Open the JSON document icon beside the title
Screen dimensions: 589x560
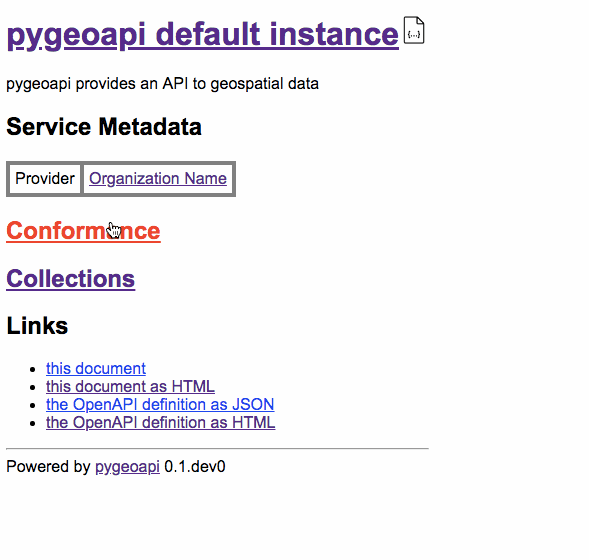coord(414,30)
